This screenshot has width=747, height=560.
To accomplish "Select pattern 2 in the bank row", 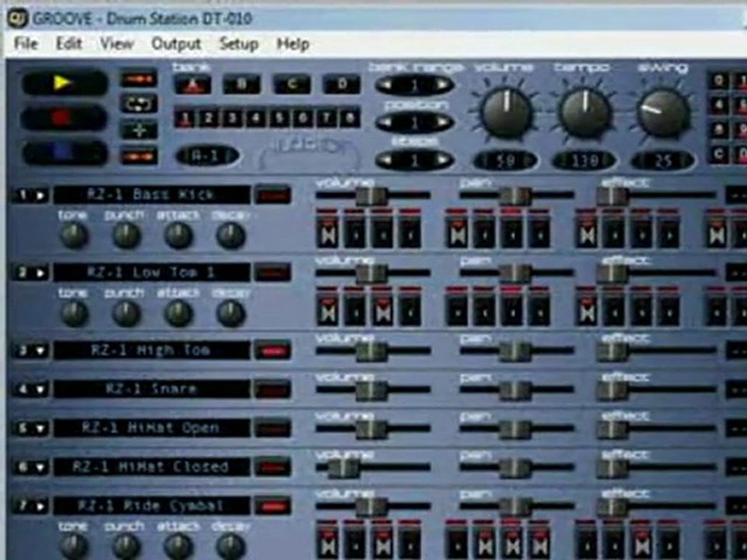I will tap(209, 117).
